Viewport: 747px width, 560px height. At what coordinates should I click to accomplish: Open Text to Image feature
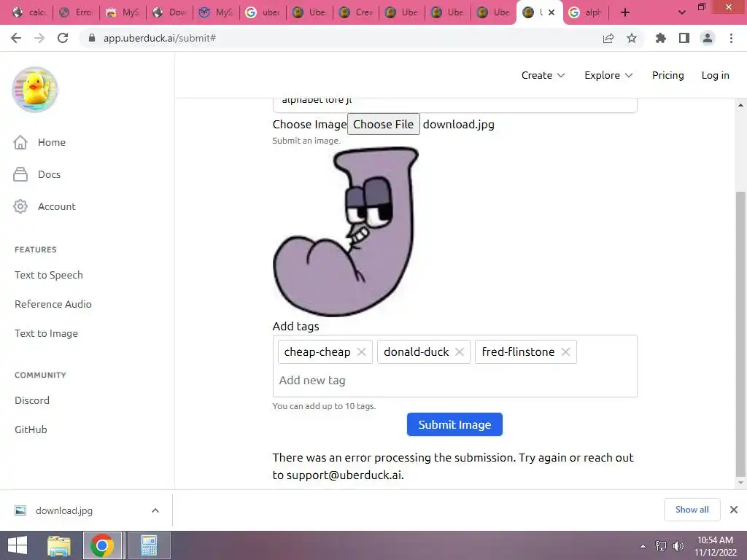[46, 333]
